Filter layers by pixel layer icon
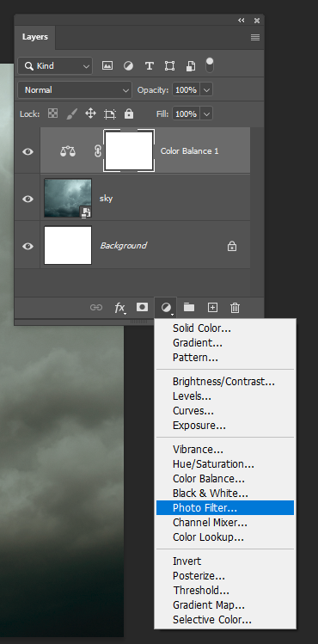318x644 pixels. click(x=107, y=65)
